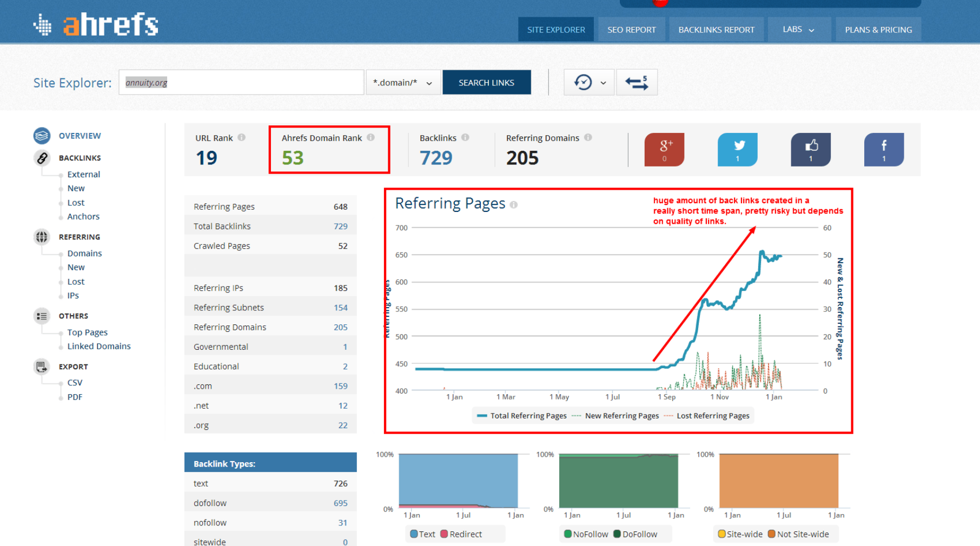Open New under Referring in sidebar
Screen dimensions: 980x546
(x=76, y=267)
